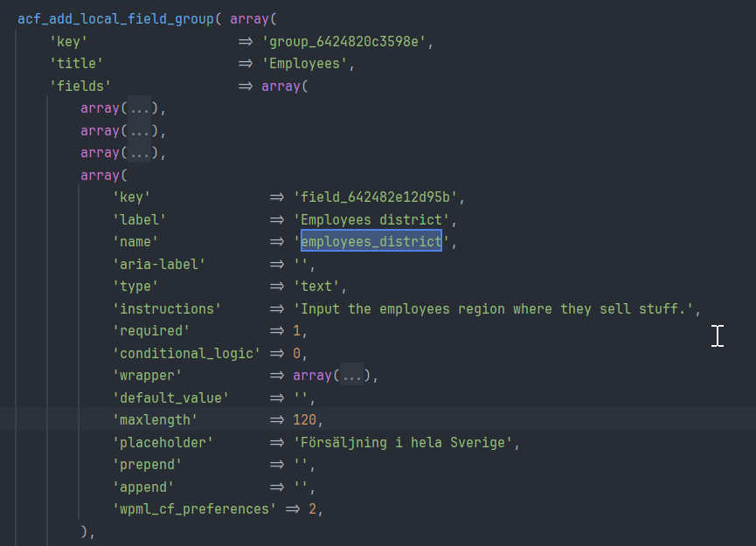Expand the wrapper array folded placeholder
This screenshot has height=546, width=756.
pos(352,376)
